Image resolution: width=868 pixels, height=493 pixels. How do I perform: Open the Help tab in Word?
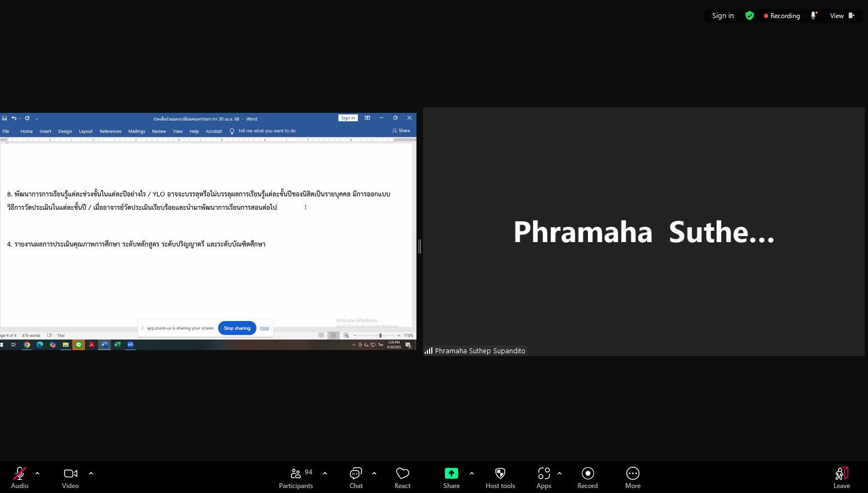(194, 131)
